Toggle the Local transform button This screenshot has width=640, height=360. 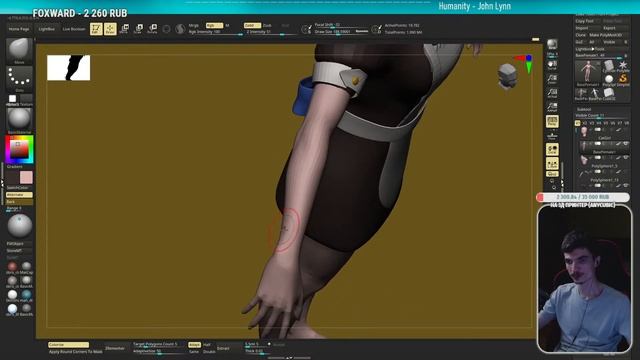[552, 150]
